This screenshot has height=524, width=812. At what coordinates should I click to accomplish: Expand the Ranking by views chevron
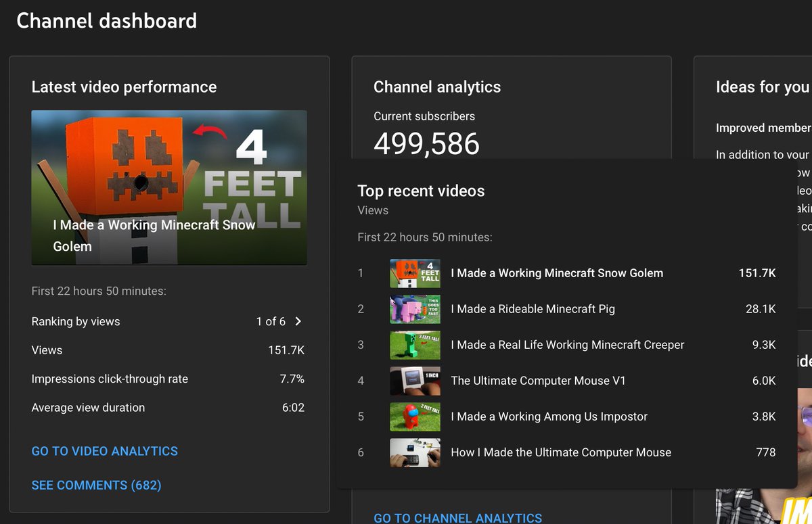click(298, 322)
